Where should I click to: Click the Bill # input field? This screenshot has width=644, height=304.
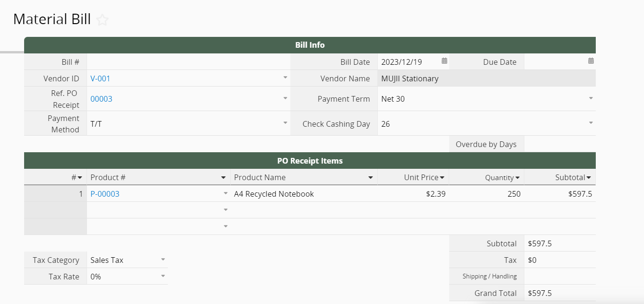188,62
